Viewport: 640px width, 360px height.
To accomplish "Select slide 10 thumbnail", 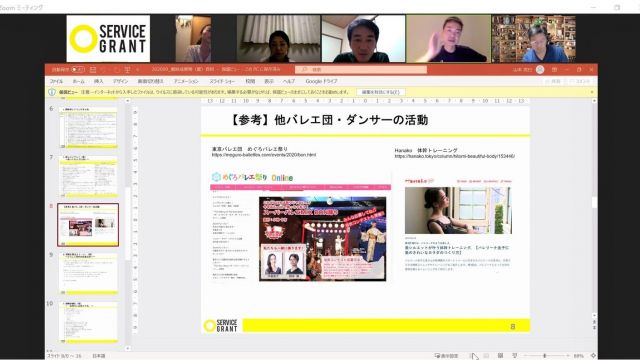I will pyautogui.click(x=89, y=322).
